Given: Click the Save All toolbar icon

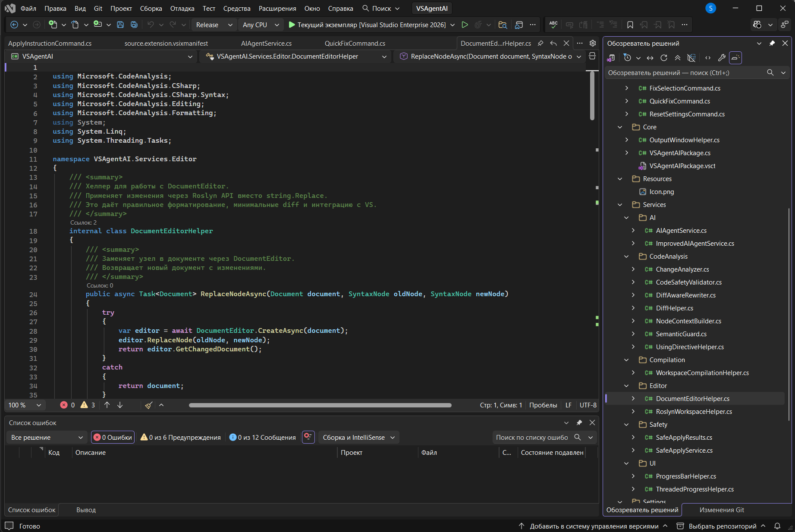Looking at the screenshot, I should (x=134, y=25).
